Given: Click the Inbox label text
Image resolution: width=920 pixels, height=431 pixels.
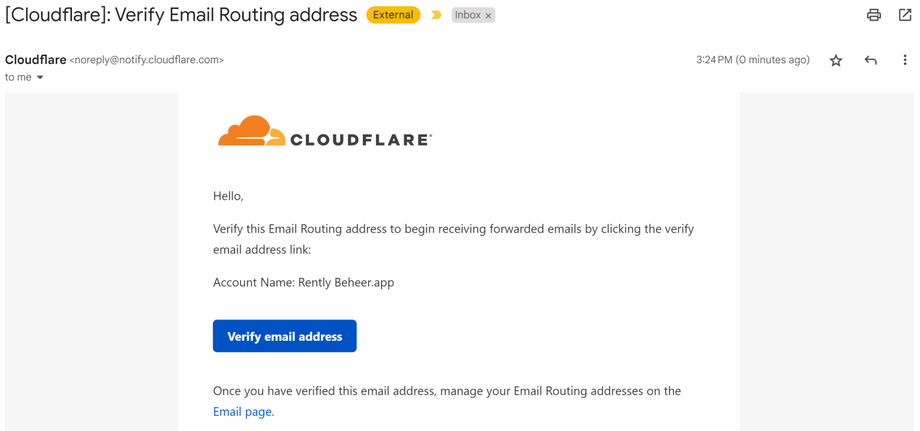Looking at the screenshot, I should (x=467, y=15).
